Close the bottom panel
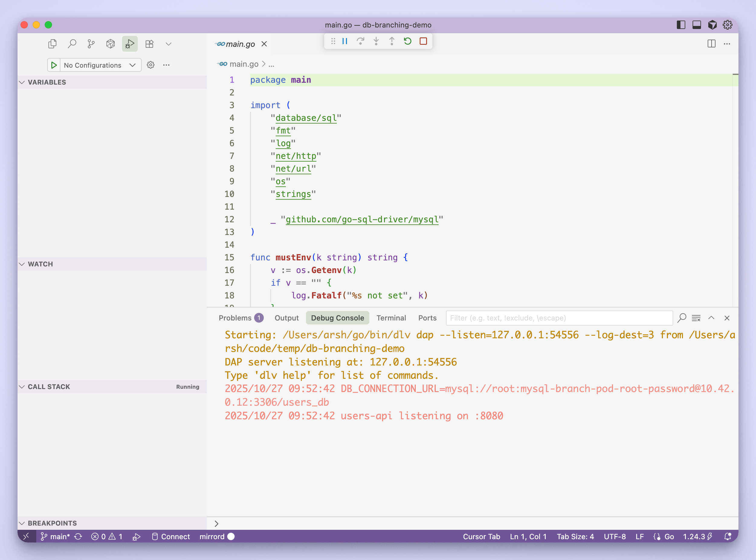 727,318
